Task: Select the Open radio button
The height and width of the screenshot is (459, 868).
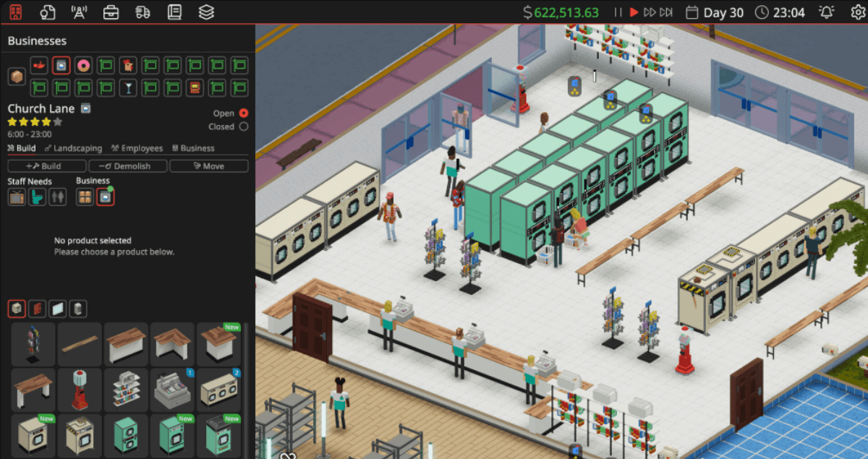Action: click(x=243, y=113)
